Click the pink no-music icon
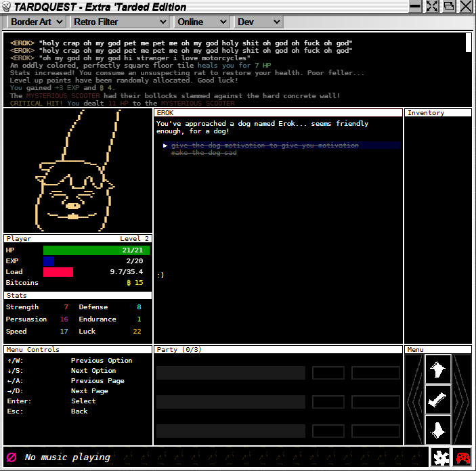The width and height of the screenshot is (476, 471). click(x=10, y=457)
